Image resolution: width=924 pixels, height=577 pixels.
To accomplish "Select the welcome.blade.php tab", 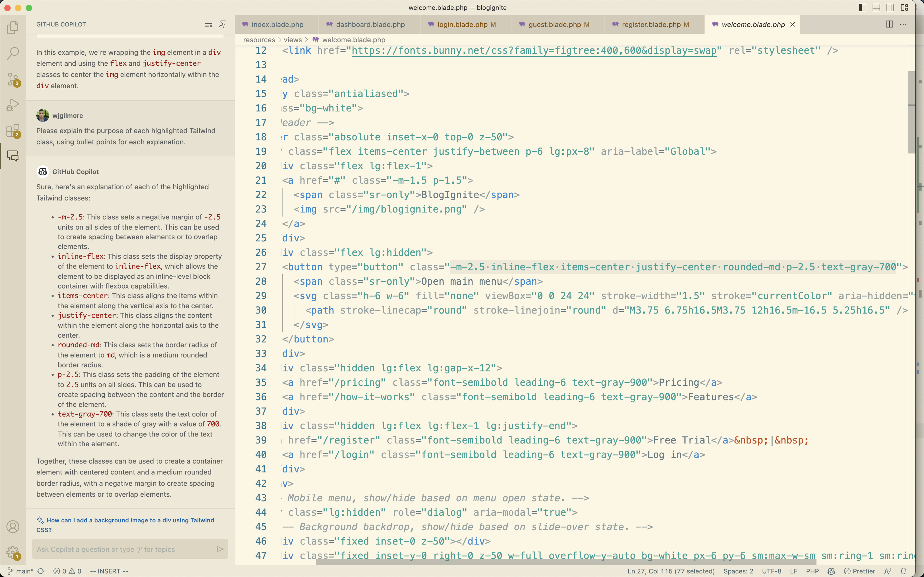I will click(x=753, y=25).
